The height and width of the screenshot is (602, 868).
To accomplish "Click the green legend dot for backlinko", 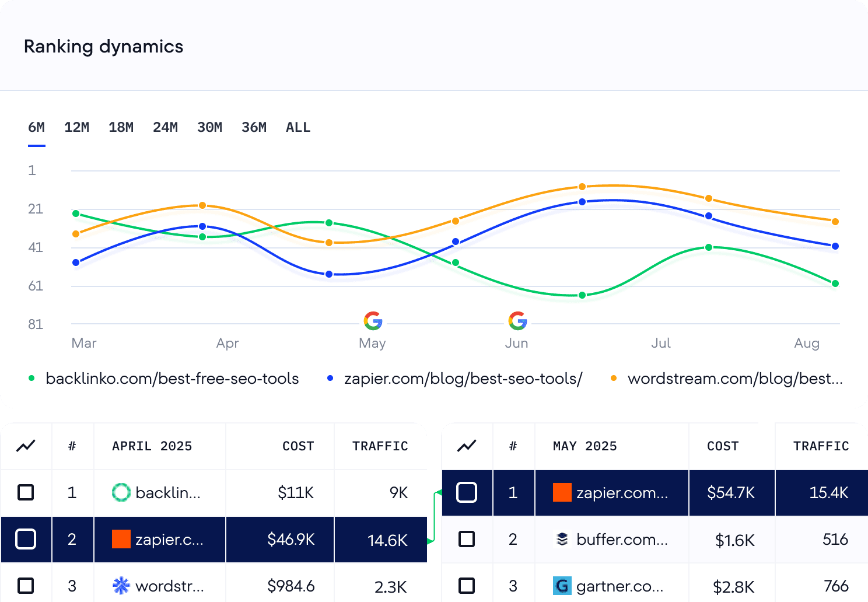I will [32, 379].
